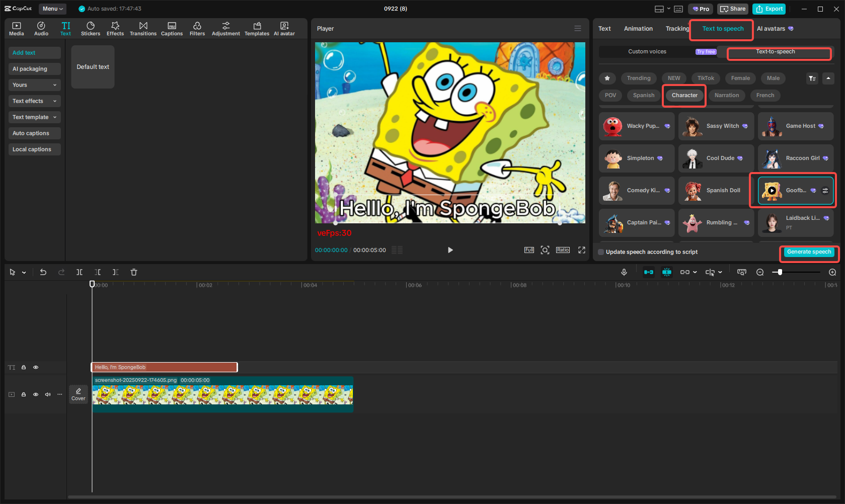Open the Filters panel
Viewport: 845px width, 504px height.
pos(197,29)
